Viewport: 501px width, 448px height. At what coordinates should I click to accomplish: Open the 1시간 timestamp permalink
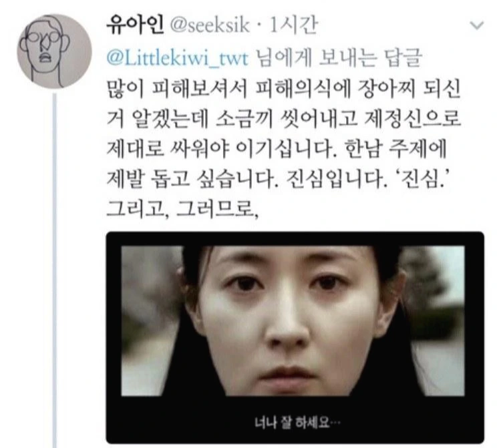click(x=294, y=25)
